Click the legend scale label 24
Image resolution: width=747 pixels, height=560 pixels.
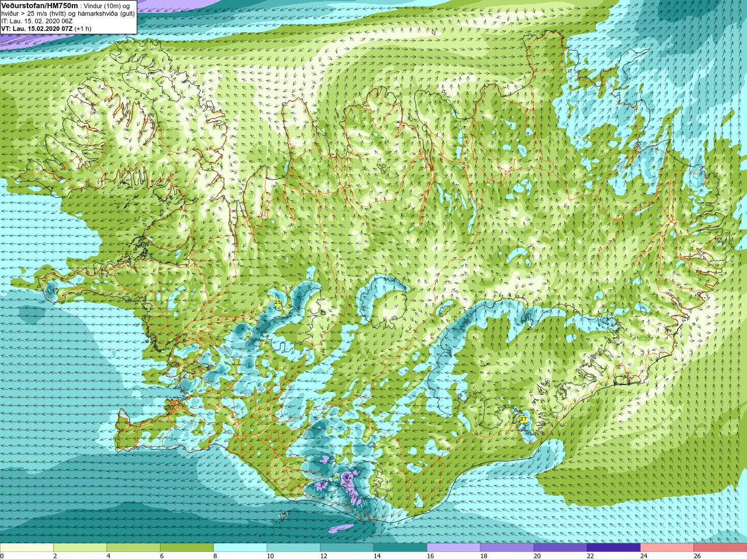(644, 556)
